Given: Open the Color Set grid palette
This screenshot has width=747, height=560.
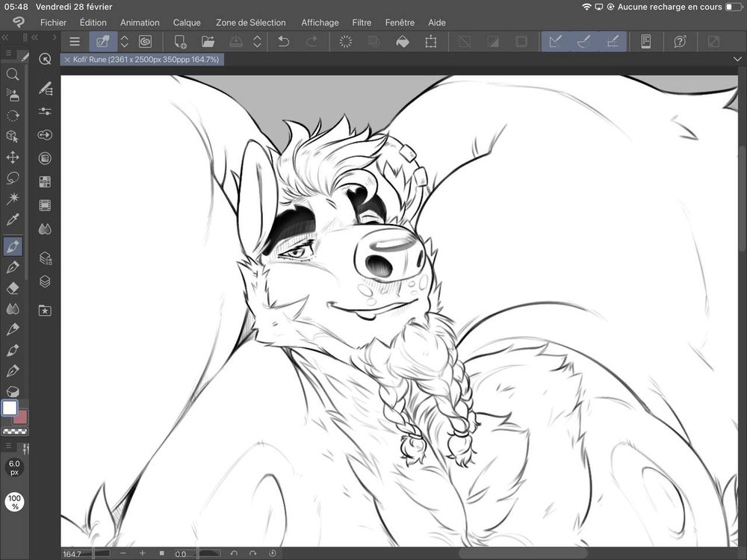Looking at the screenshot, I should tap(45, 181).
